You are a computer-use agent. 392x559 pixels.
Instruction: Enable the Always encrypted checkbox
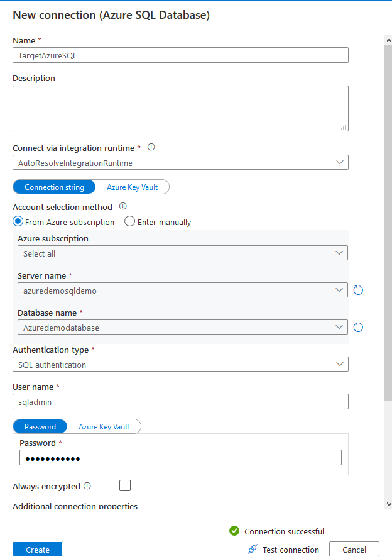tap(125, 485)
